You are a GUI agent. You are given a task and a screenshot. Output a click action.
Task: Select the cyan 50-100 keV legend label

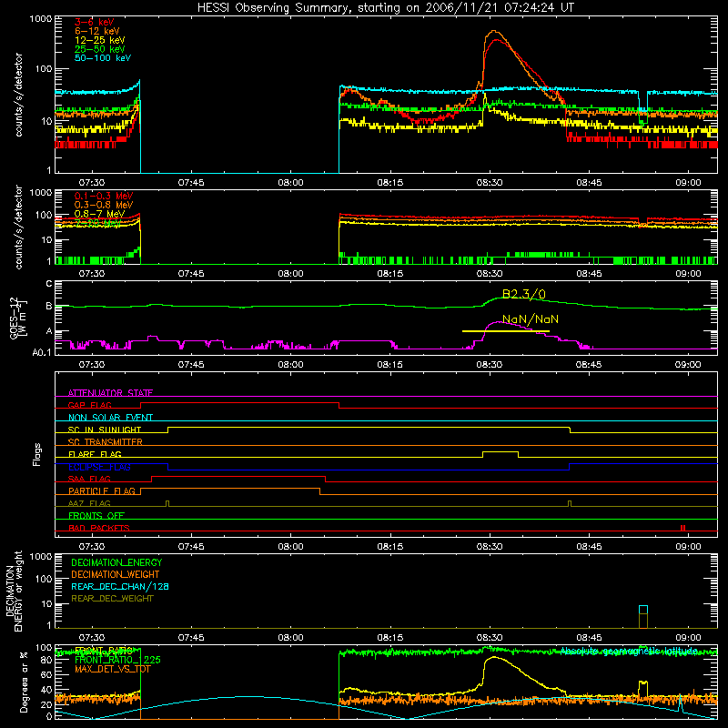click(103, 58)
